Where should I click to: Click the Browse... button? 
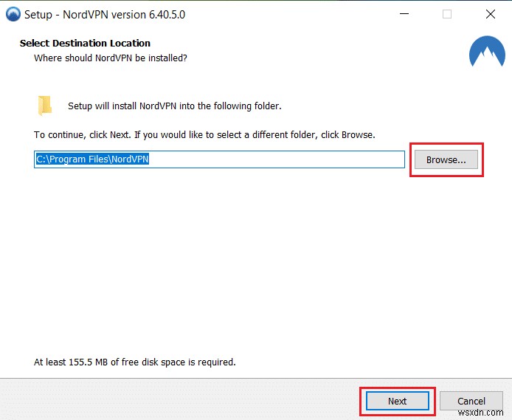click(446, 159)
